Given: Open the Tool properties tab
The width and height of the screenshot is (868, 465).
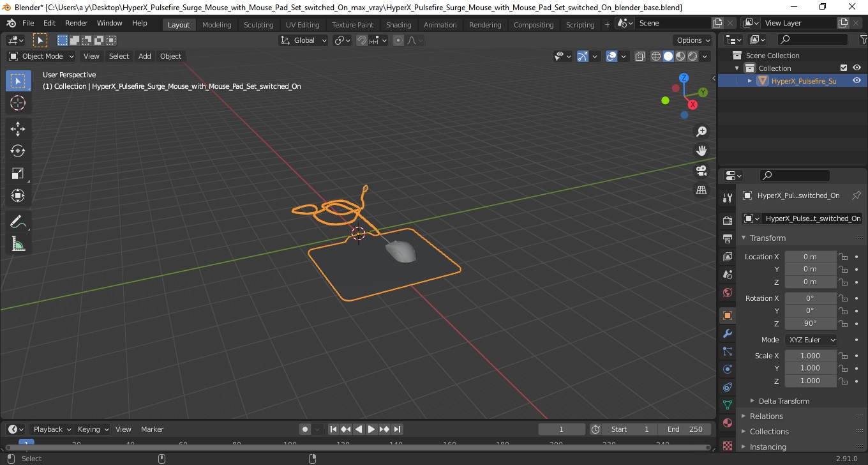Looking at the screenshot, I should 727,197.
